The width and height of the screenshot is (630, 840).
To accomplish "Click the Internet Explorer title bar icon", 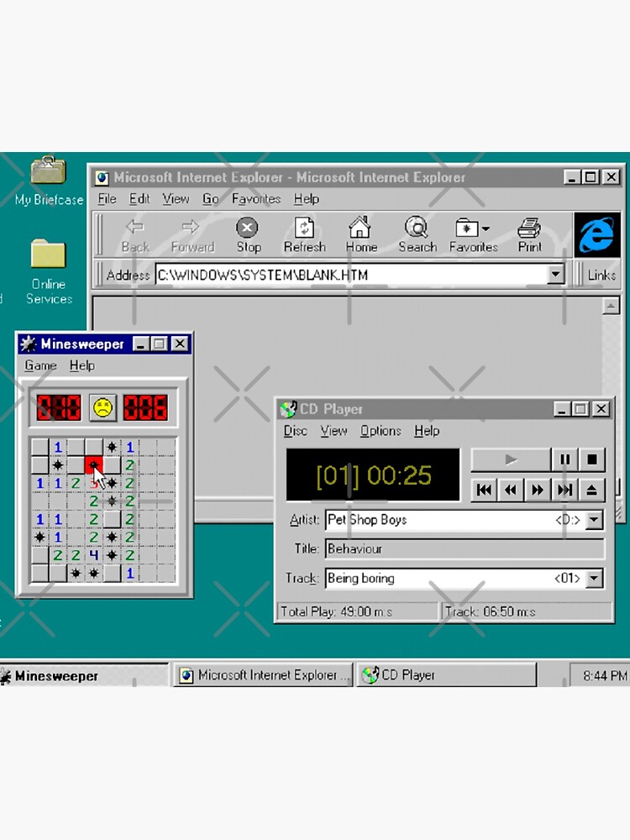I will (102, 178).
